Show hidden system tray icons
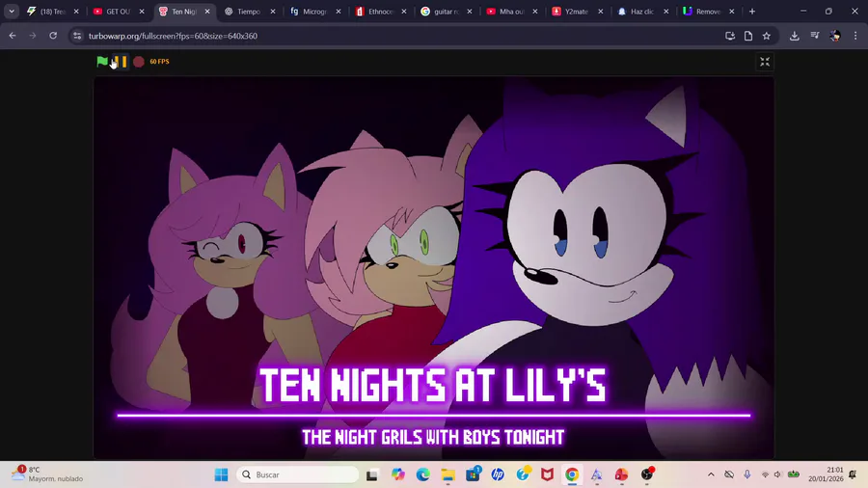The height and width of the screenshot is (488, 868). (x=712, y=474)
